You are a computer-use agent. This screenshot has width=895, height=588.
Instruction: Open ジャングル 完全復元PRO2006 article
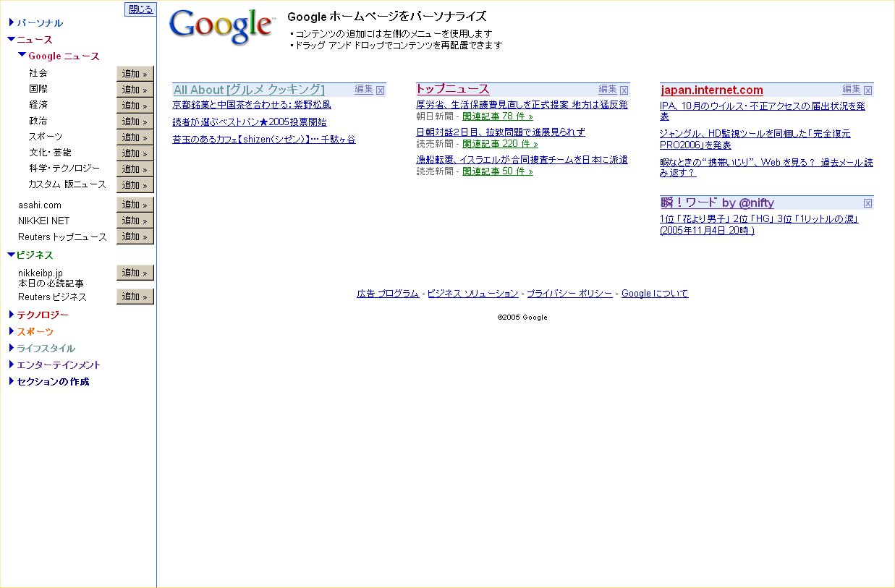(x=755, y=140)
